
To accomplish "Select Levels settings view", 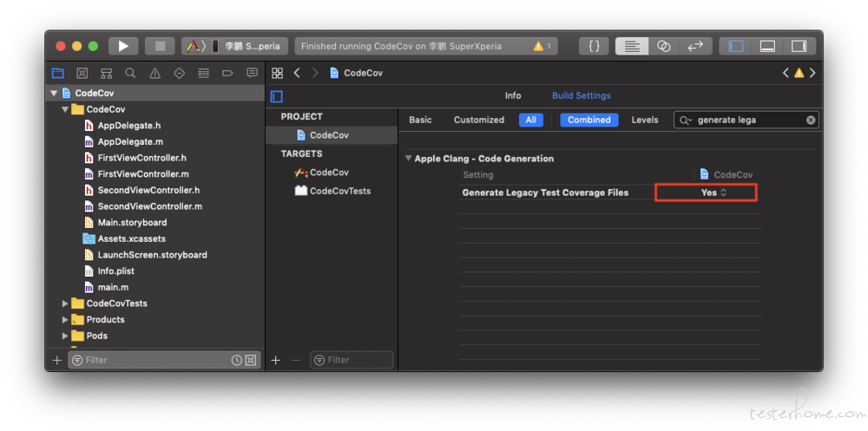I will coord(645,120).
